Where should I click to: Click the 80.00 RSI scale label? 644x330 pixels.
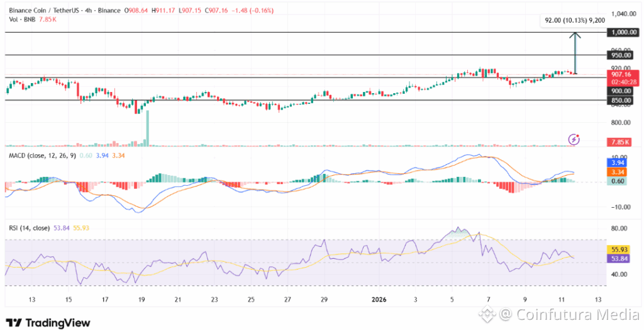(619, 229)
